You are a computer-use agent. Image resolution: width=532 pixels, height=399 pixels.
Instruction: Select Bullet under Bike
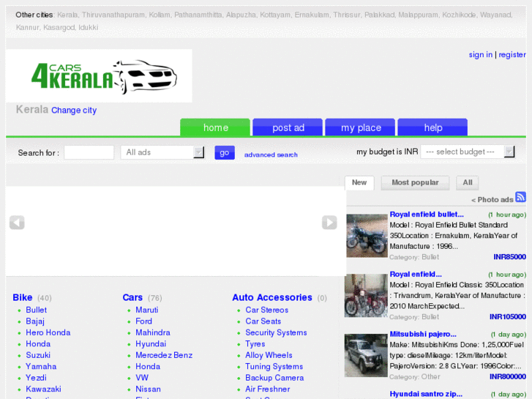37,310
